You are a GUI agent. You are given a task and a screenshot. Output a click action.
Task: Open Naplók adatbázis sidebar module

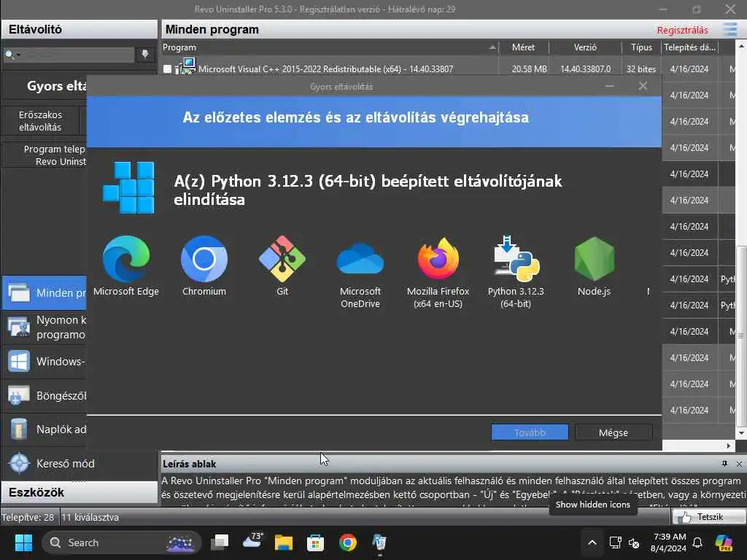tap(44, 429)
